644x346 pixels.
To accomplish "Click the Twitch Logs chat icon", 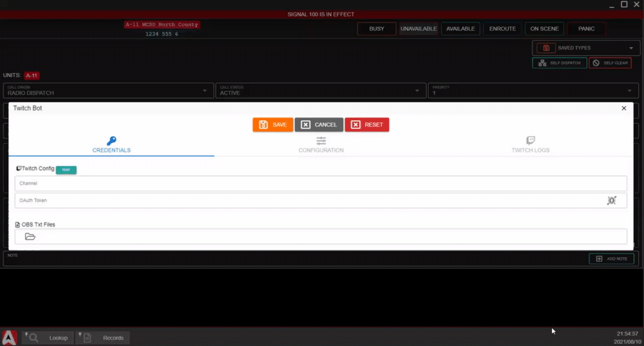I will 530,141.
